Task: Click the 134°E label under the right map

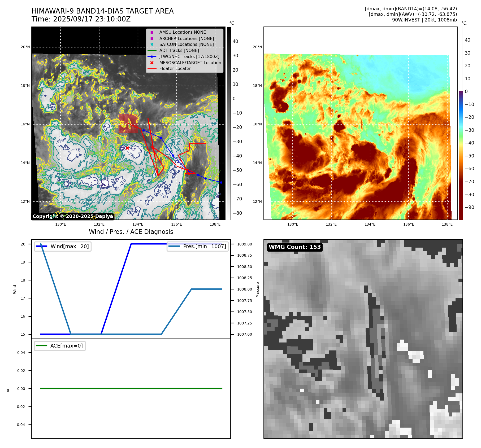Action: pyautogui.click(x=370, y=225)
